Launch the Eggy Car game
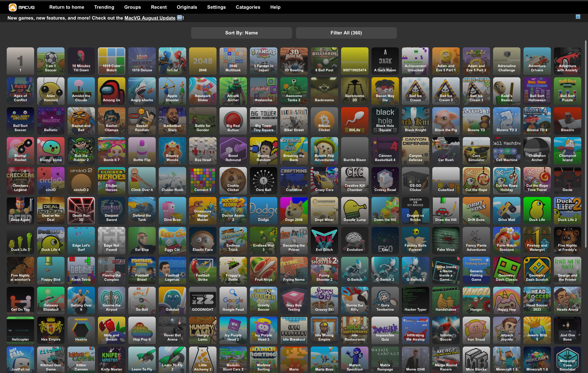 coord(172,241)
